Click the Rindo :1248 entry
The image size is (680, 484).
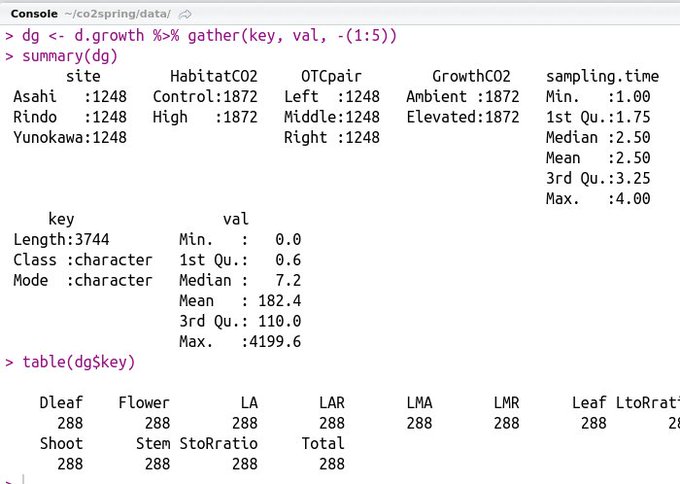click(70, 117)
